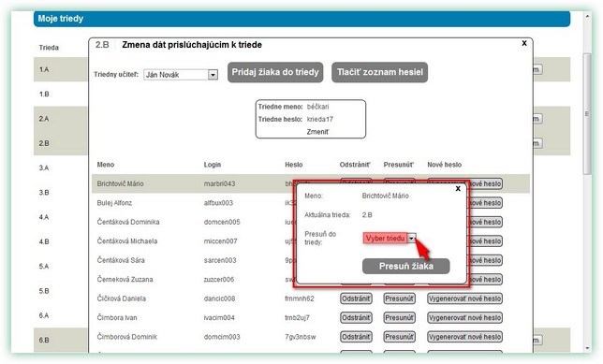The image size is (603, 364).
Task: Click login miccen007
Action: (220, 241)
